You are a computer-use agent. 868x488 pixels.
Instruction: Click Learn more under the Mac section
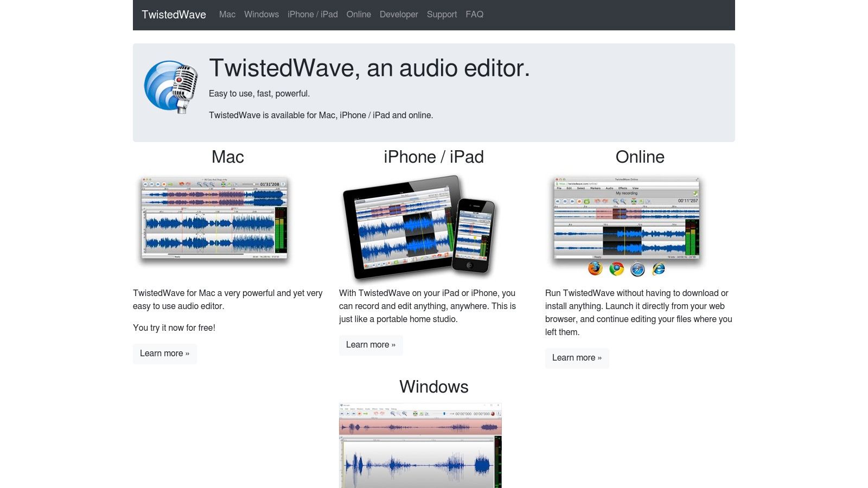click(x=165, y=354)
